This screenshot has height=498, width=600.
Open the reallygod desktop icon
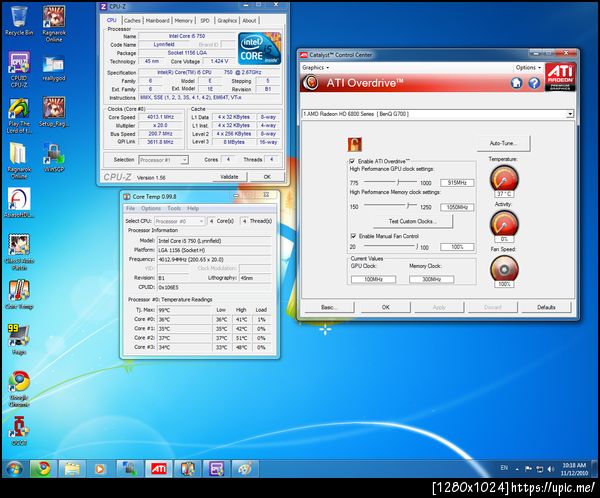[54, 69]
